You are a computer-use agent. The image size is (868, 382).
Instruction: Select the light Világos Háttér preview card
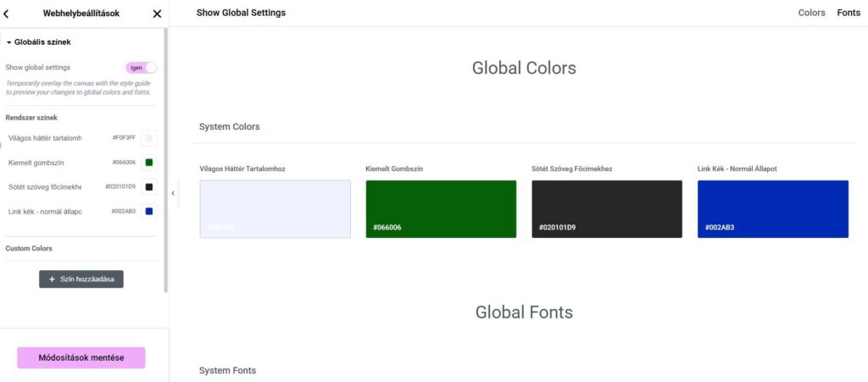coord(275,208)
